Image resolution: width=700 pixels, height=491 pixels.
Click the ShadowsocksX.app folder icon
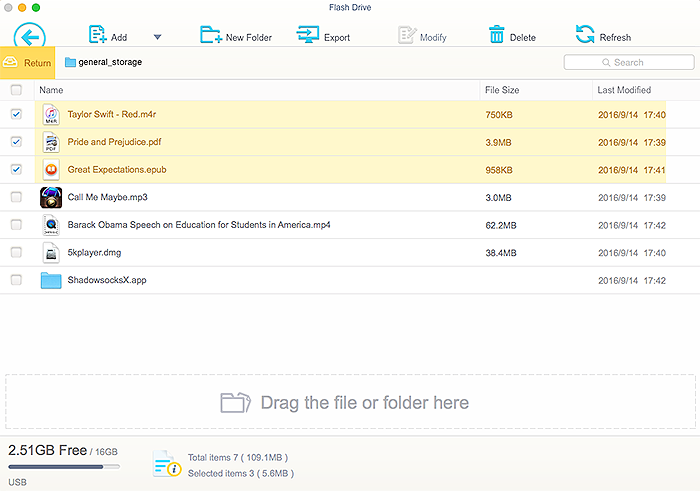click(x=51, y=280)
